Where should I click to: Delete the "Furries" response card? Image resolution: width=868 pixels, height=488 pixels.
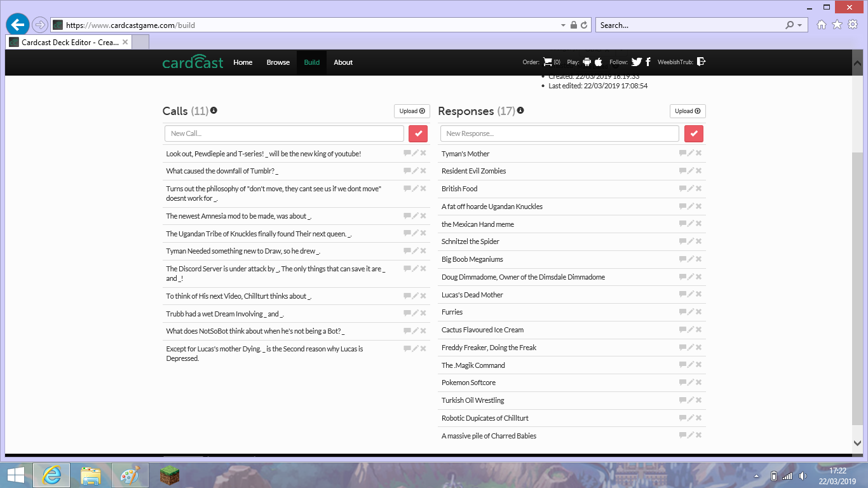698,311
